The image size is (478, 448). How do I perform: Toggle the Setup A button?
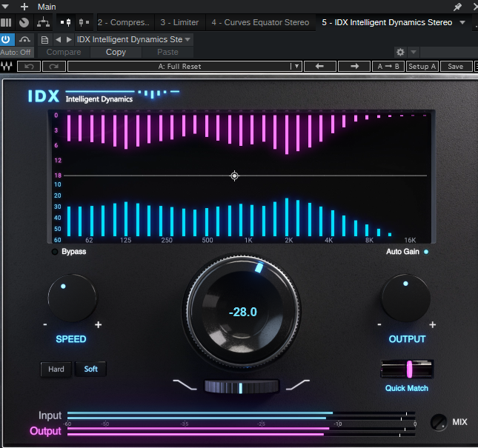click(x=422, y=67)
